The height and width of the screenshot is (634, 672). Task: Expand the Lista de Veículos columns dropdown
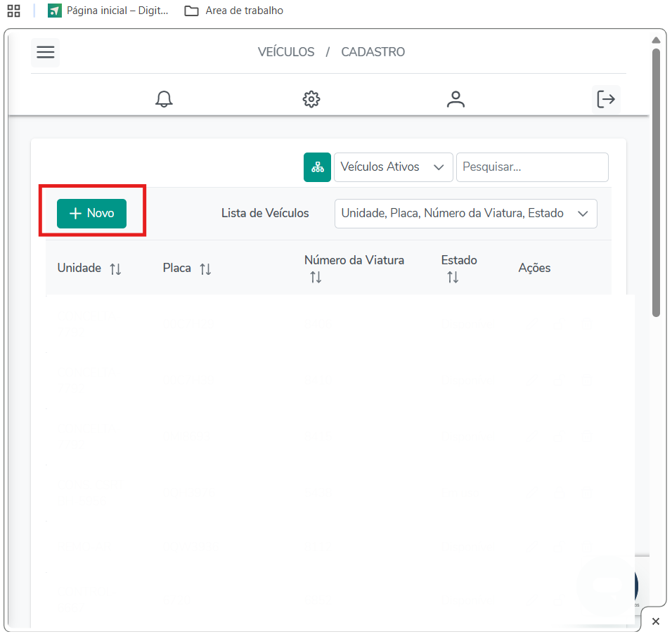[x=465, y=214]
